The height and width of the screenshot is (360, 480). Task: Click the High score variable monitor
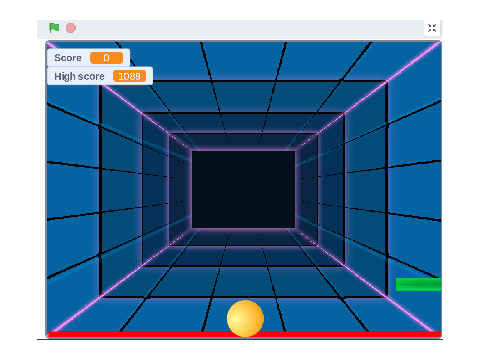click(x=100, y=76)
